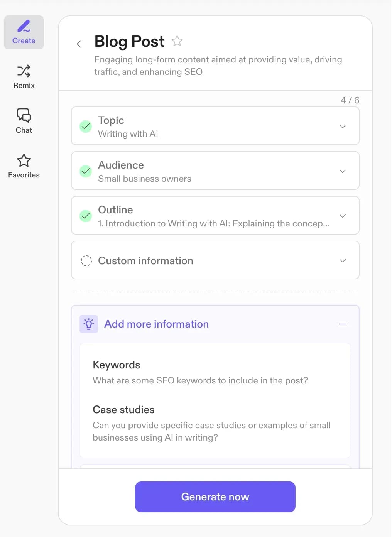Click the Custom information dashed circle
392x537 pixels.
86,261
